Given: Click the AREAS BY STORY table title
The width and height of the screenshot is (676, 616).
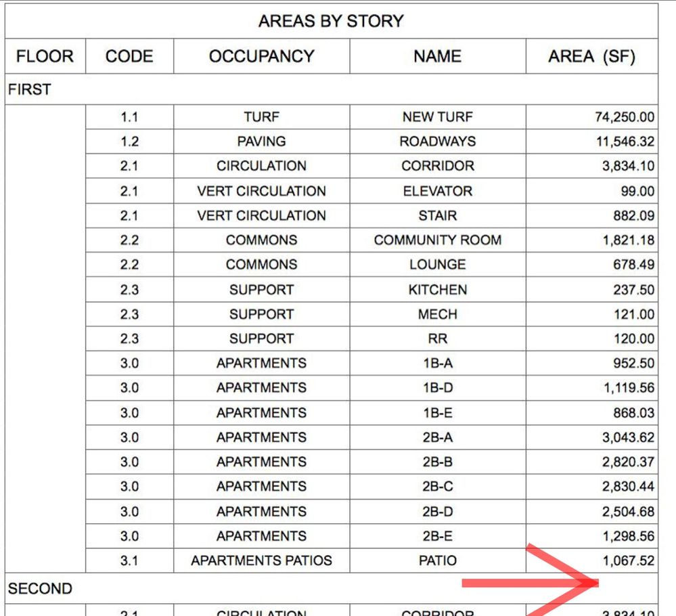Looking at the screenshot, I should [x=331, y=21].
